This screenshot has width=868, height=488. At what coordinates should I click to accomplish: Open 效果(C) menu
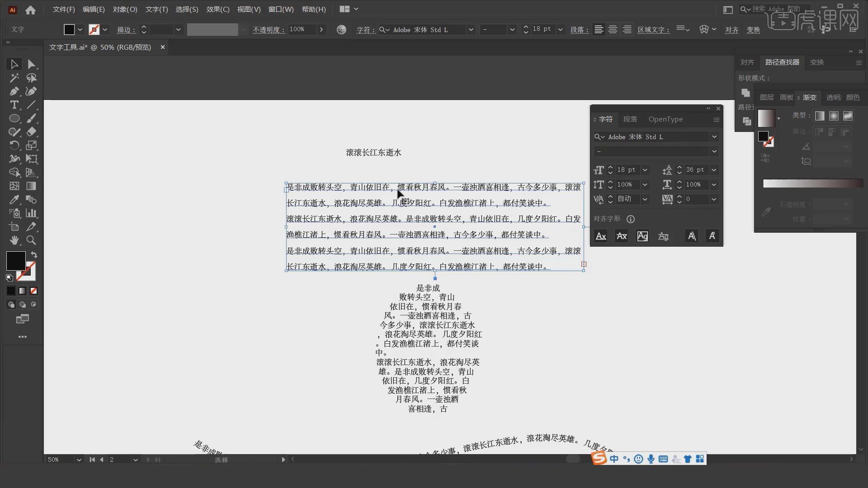pos(218,9)
